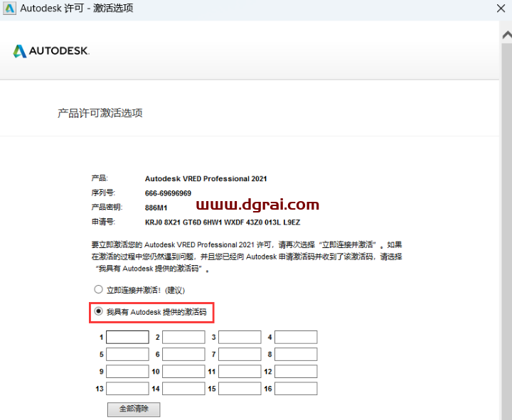
Task: Click activation code field 2
Action: 183,338
